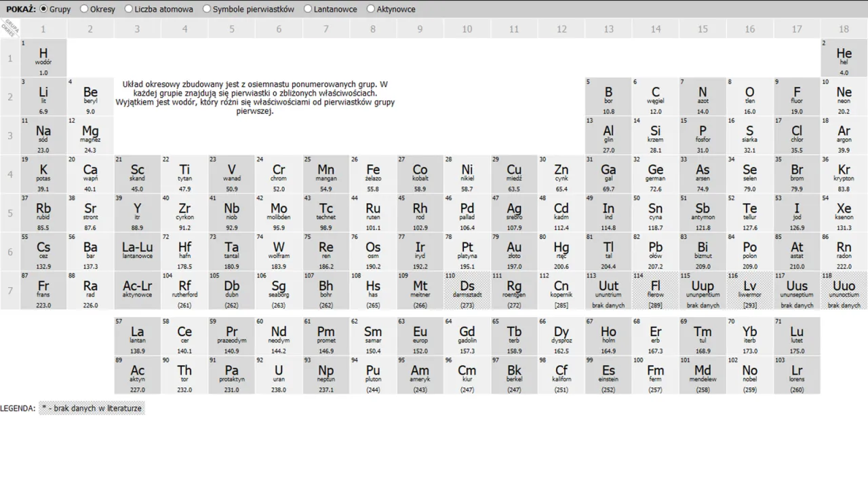Select the Liczba atomowa radio option

point(129,9)
